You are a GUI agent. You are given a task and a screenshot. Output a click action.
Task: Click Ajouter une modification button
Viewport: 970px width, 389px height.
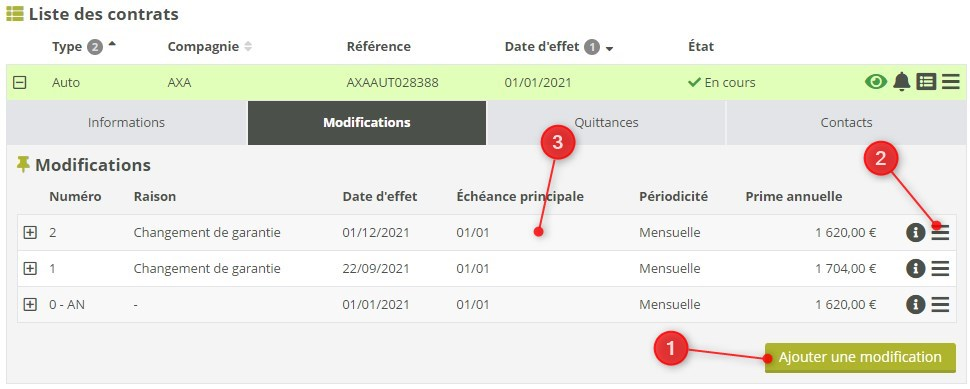[x=860, y=357]
